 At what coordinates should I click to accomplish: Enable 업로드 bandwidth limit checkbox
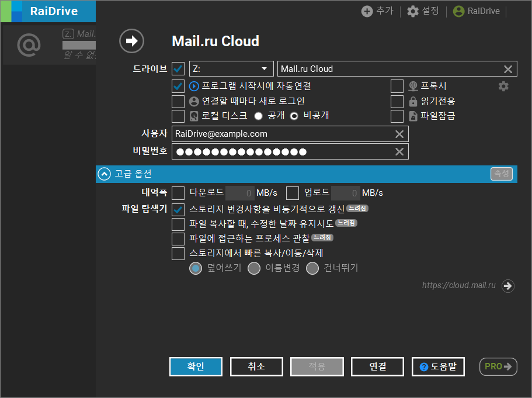click(293, 193)
